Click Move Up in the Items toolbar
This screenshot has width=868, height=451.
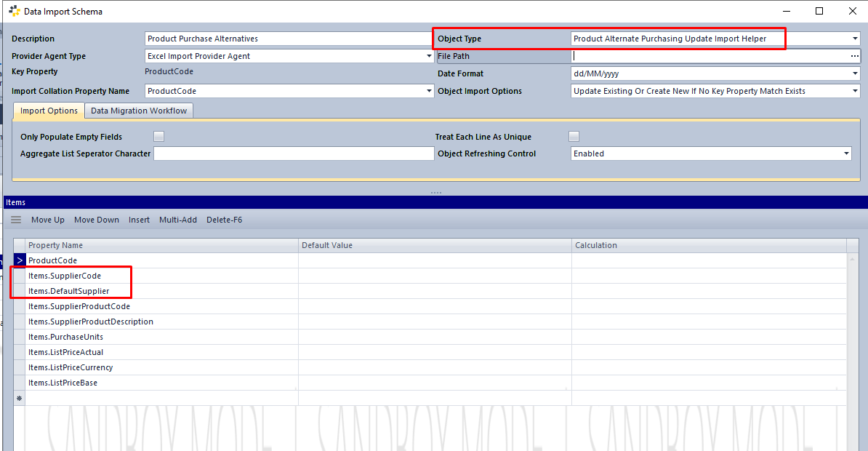(47, 219)
